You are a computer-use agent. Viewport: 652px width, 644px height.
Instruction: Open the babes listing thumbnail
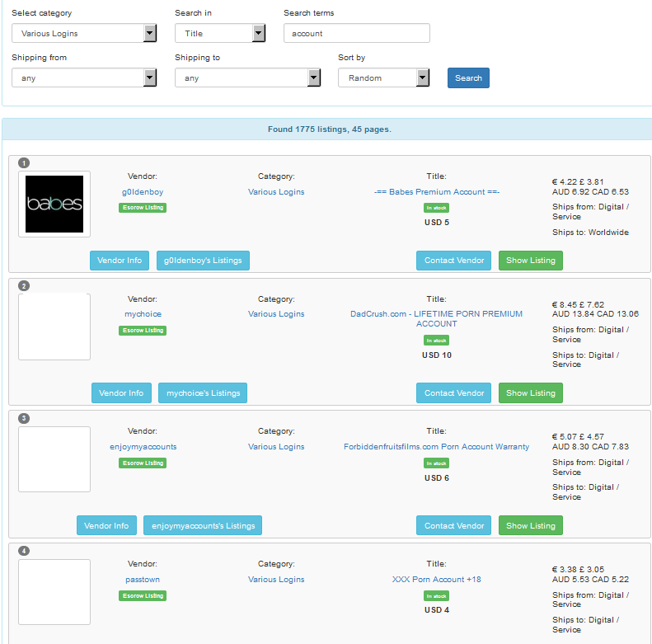[54, 204]
